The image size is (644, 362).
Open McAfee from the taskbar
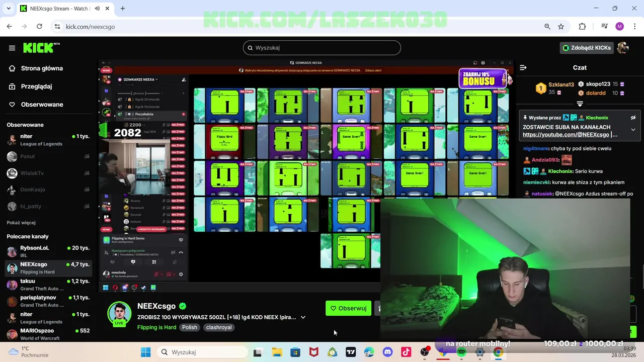click(314, 352)
